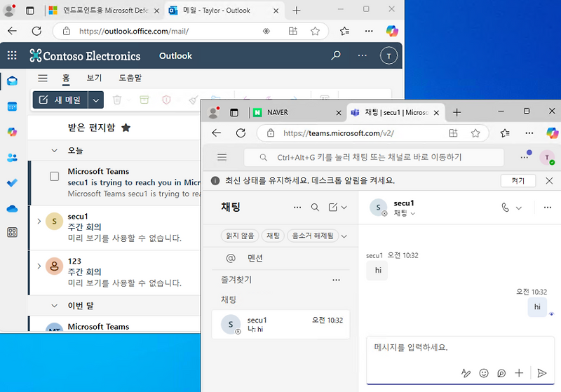Screen dimensions: 561x392
Task: Expand more chat filters chevron
Action: click(344, 236)
